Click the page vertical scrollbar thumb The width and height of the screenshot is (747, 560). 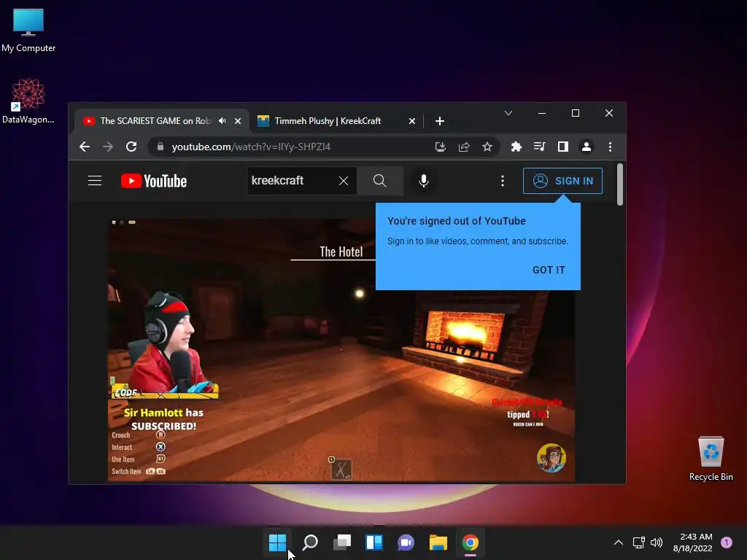tap(620, 184)
